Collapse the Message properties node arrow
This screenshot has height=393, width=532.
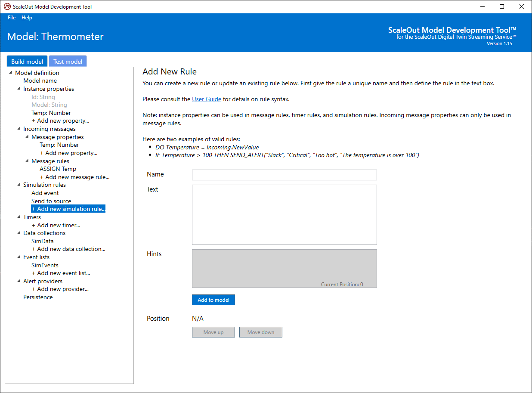[x=27, y=137]
